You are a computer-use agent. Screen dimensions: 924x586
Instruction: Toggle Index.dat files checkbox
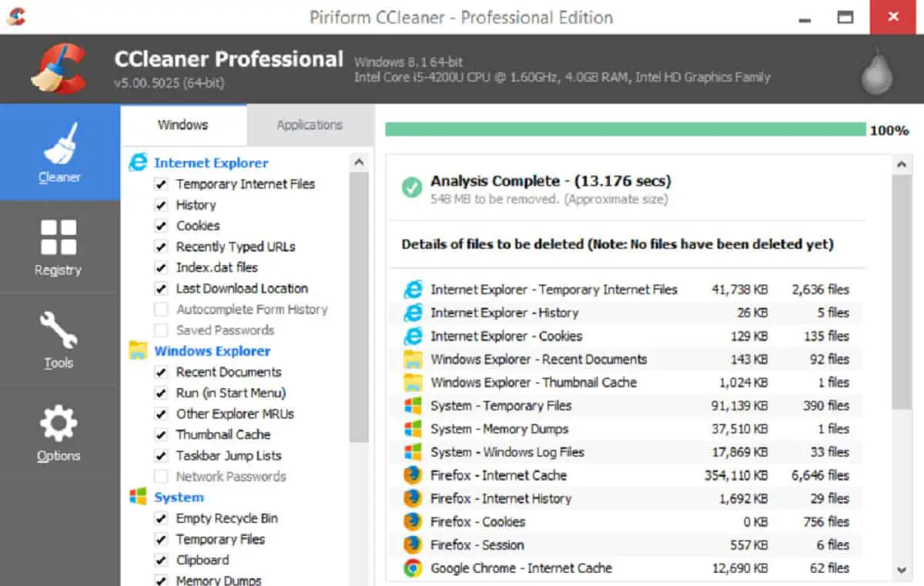(x=161, y=267)
